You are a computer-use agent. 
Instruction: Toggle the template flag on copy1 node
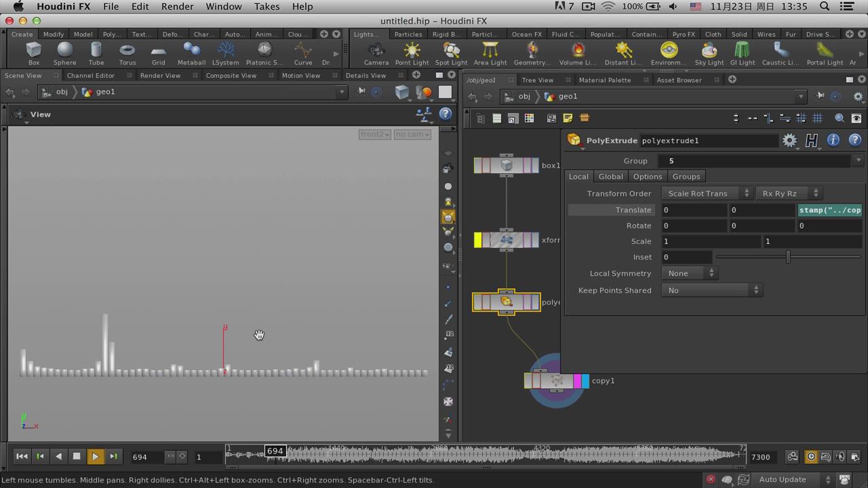coord(577,381)
